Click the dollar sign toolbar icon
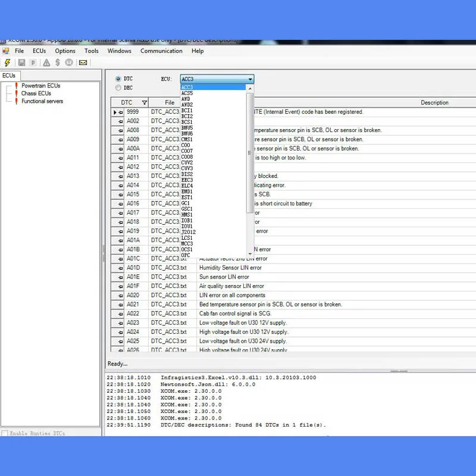The height and width of the screenshot is (476, 476). tap(58, 62)
